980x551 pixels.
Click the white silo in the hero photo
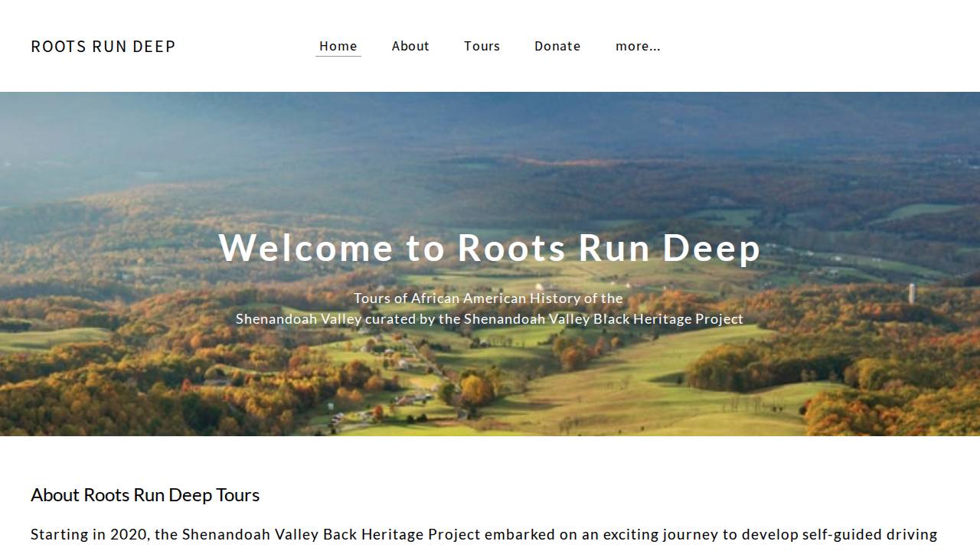click(x=912, y=293)
